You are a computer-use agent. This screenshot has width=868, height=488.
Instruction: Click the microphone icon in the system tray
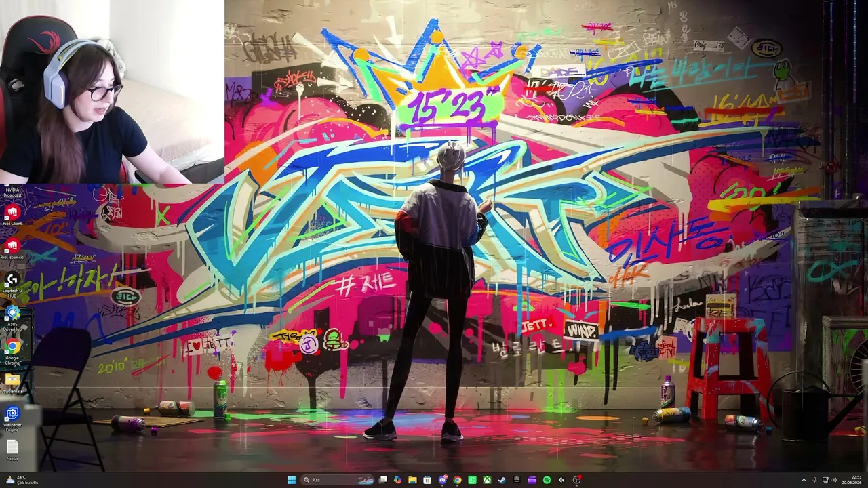(x=814, y=480)
